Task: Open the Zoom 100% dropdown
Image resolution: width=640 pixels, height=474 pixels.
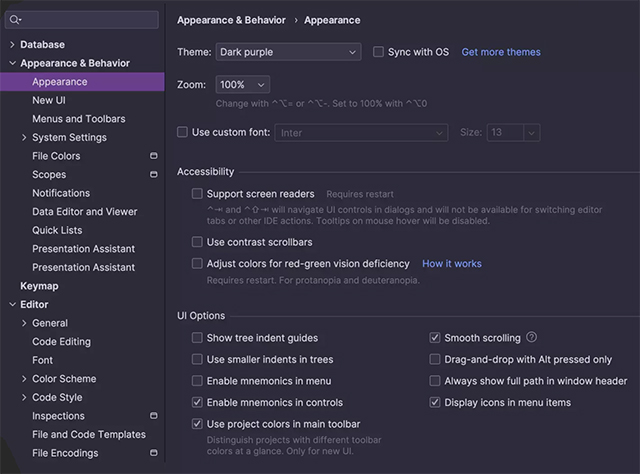Action: click(242, 85)
